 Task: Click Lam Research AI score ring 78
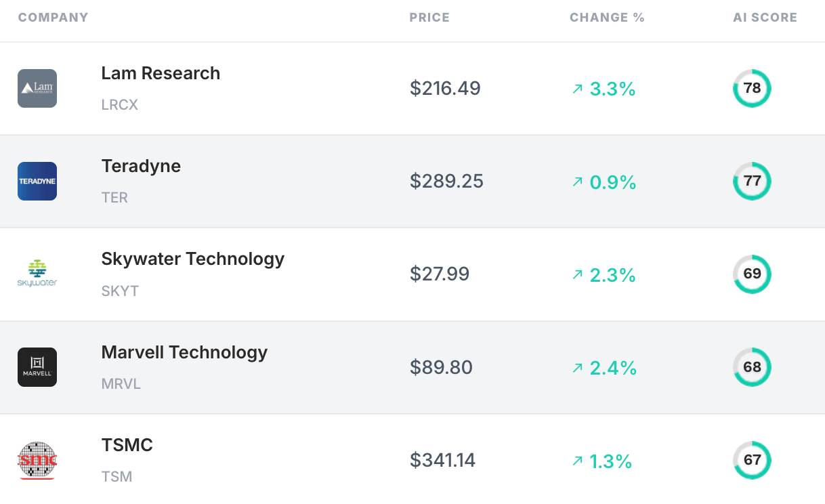(x=752, y=88)
